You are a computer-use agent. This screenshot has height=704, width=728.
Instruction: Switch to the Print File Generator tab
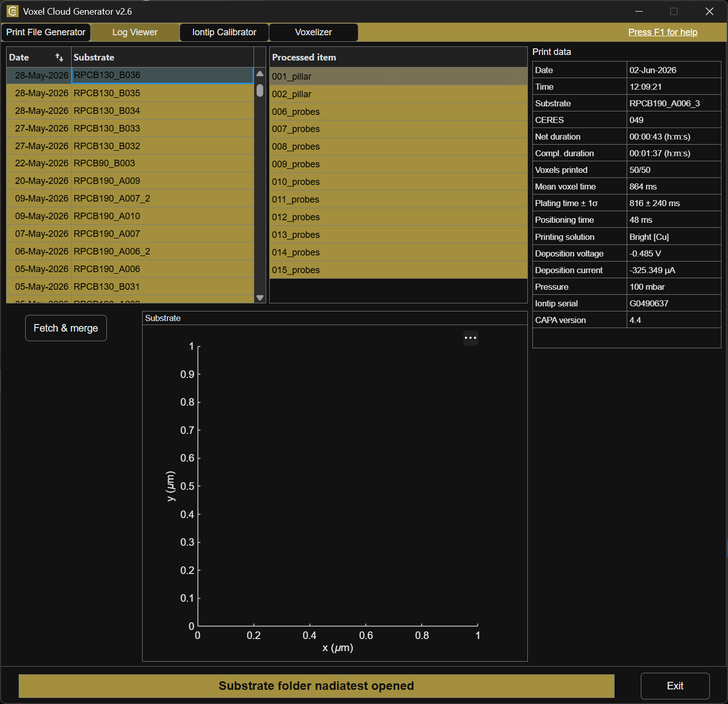[46, 32]
